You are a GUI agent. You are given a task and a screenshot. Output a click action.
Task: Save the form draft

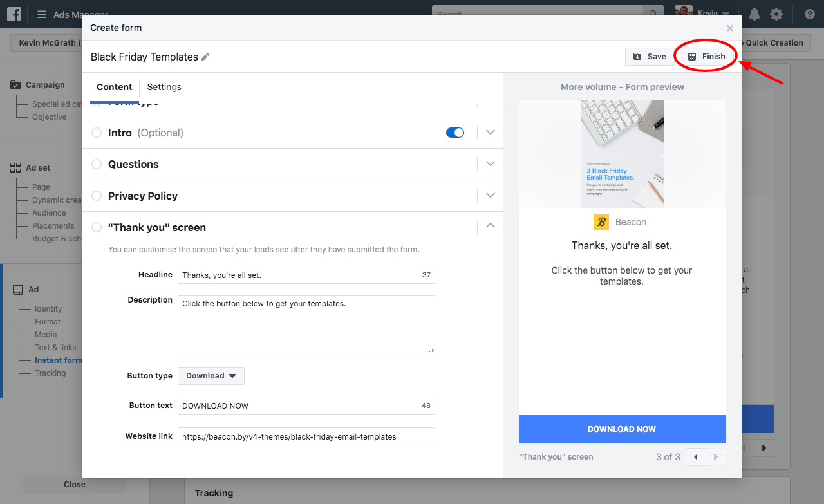pos(650,57)
